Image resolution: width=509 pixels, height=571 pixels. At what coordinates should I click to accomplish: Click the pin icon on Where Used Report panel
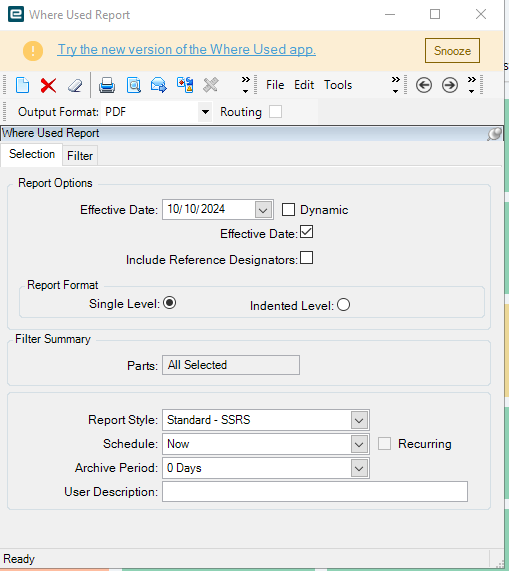494,134
